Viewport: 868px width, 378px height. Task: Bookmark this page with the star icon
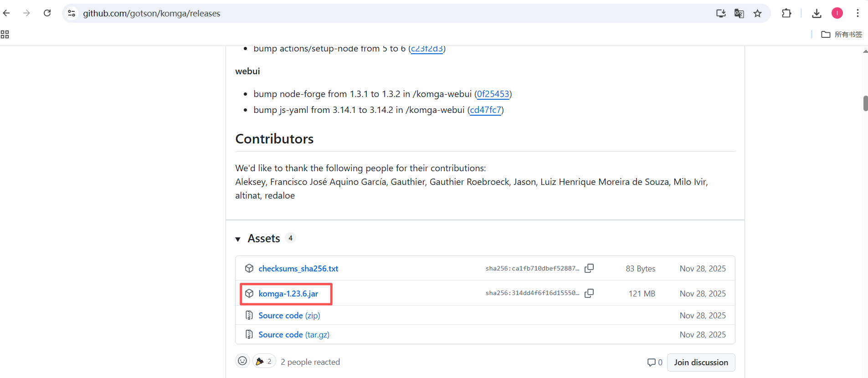pyautogui.click(x=757, y=13)
